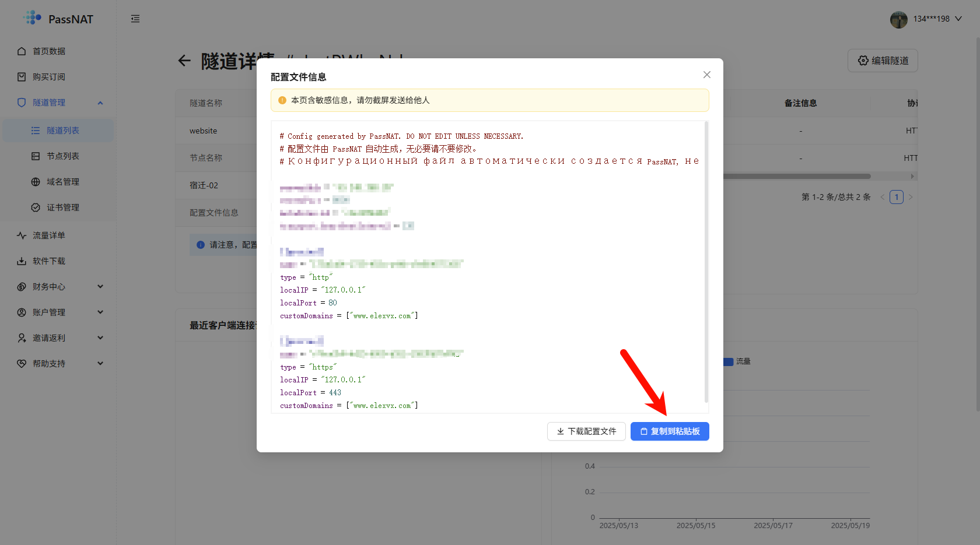Click 下载配置文件 button
Image resolution: width=980 pixels, height=545 pixels.
click(x=586, y=431)
